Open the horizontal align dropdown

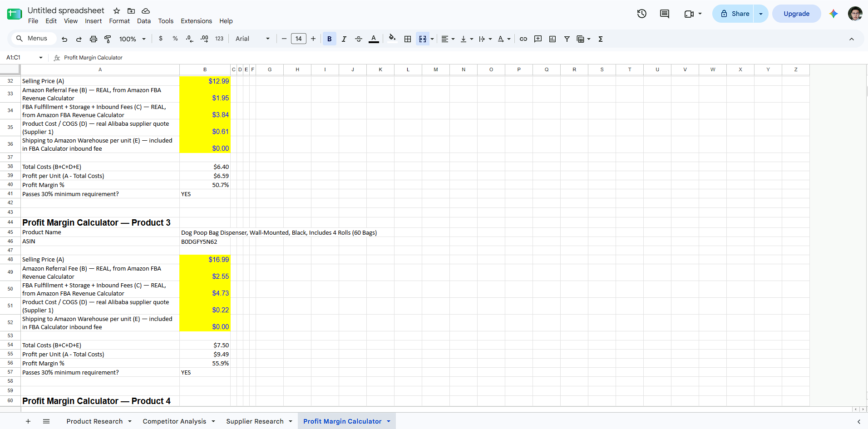pyautogui.click(x=448, y=39)
